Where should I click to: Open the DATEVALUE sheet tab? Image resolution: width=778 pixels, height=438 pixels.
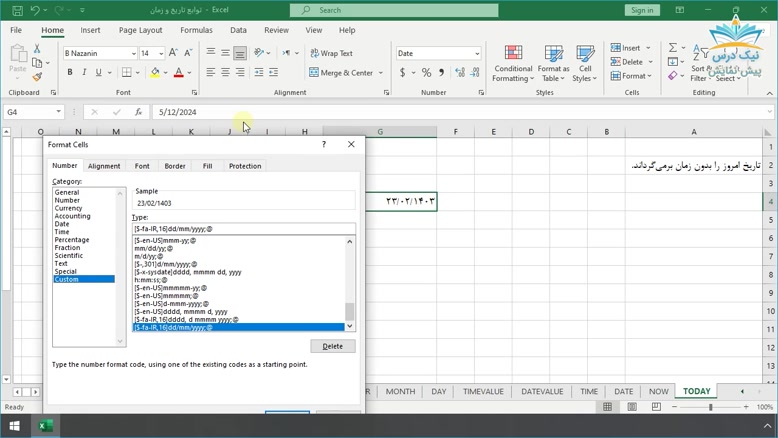[x=542, y=391]
